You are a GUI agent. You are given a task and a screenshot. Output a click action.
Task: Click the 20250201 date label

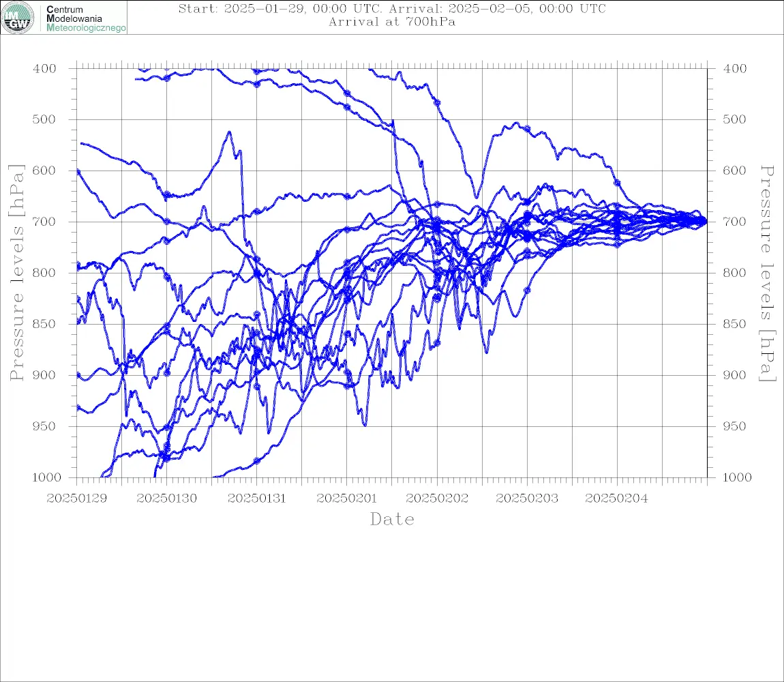tap(346, 499)
